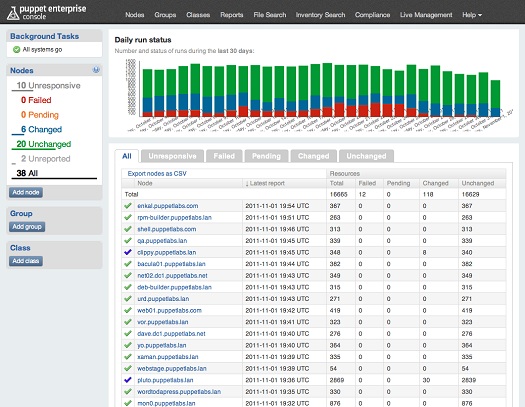Click the Export nodes as CSV link
Viewport: 525px width, 407px height.
point(157,173)
